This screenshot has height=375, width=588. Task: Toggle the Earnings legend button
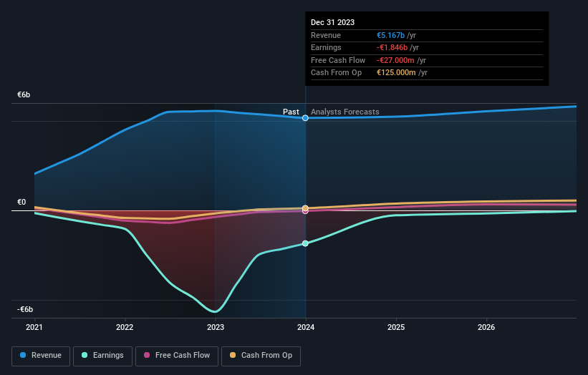102,356
